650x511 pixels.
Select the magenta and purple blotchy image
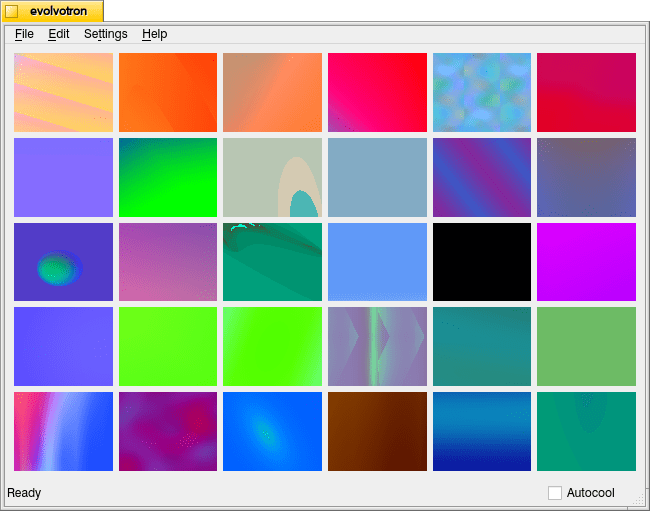pos(168,431)
